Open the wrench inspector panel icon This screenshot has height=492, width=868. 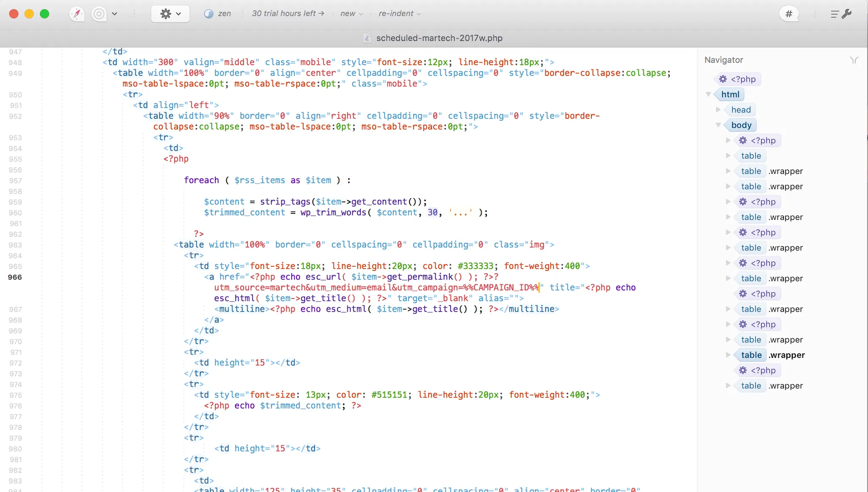click(x=846, y=14)
